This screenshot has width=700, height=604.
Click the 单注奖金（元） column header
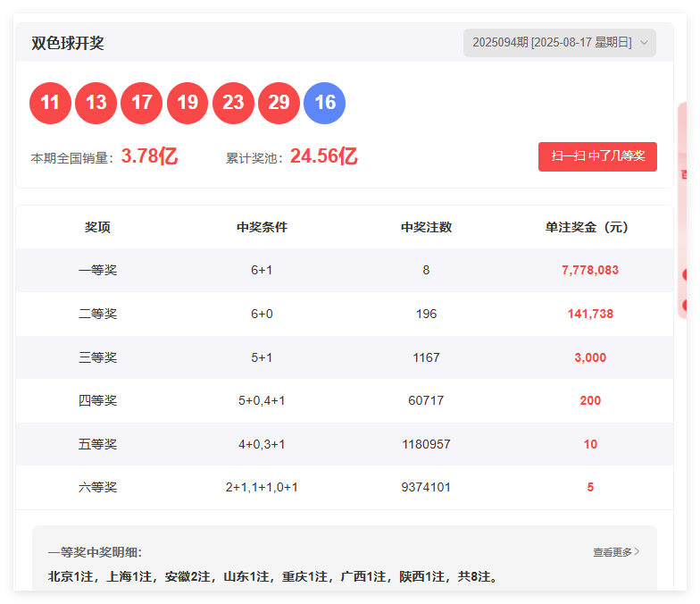pyautogui.click(x=587, y=227)
